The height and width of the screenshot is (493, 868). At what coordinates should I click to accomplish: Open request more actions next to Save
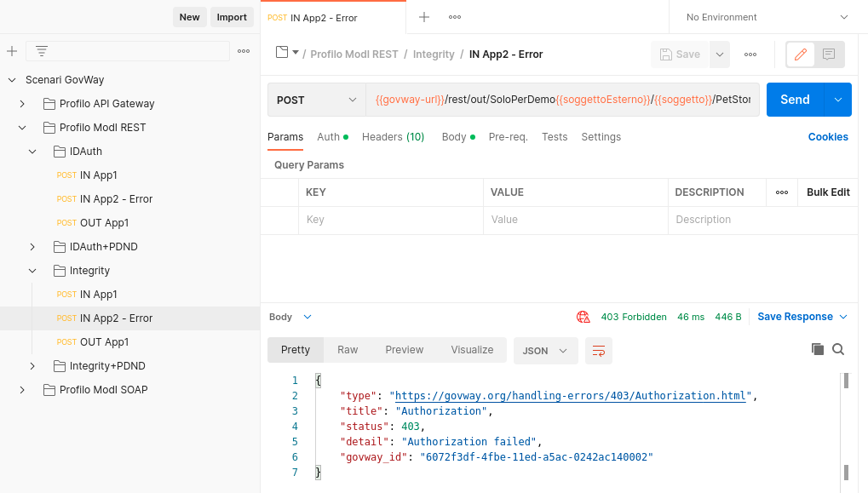coord(750,54)
